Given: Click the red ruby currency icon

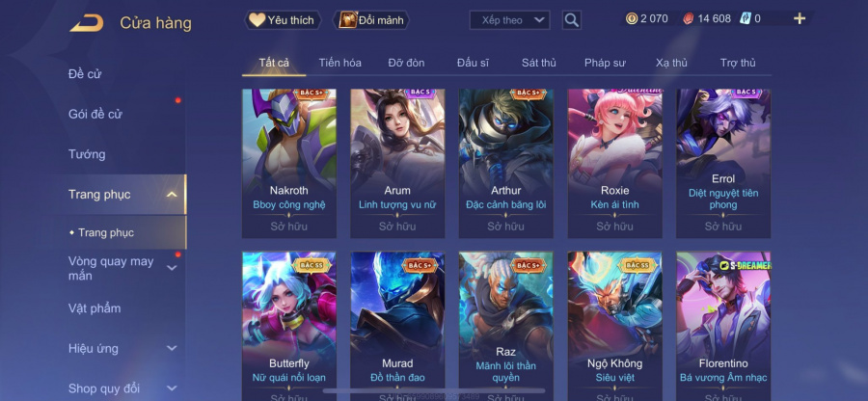Looking at the screenshot, I should pos(688,19).
